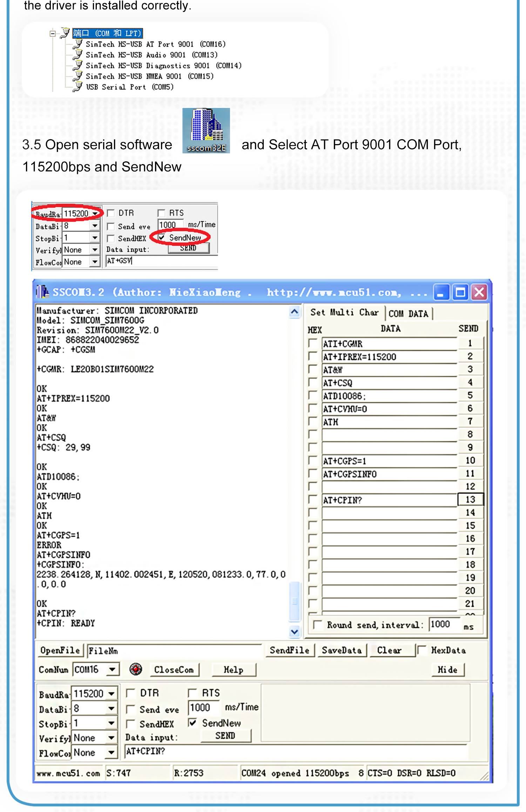Send row 7 command ATH
The image size is (526, 812).
(x=470, y=421)
